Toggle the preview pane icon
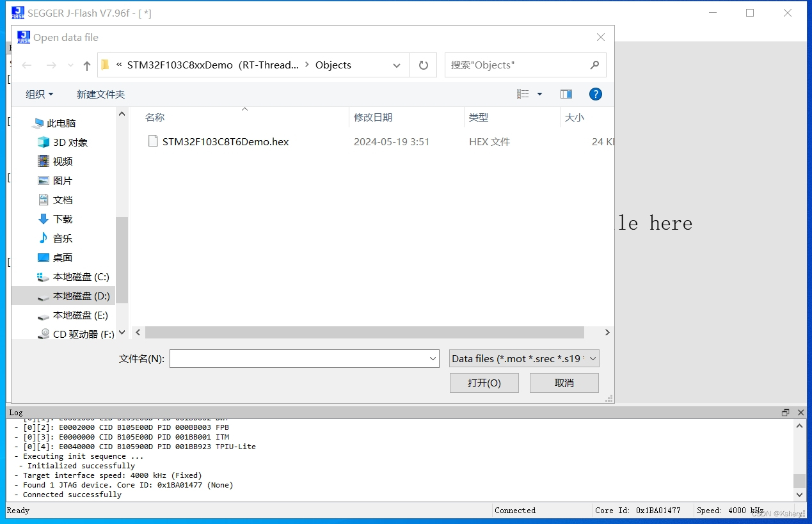 566,94
